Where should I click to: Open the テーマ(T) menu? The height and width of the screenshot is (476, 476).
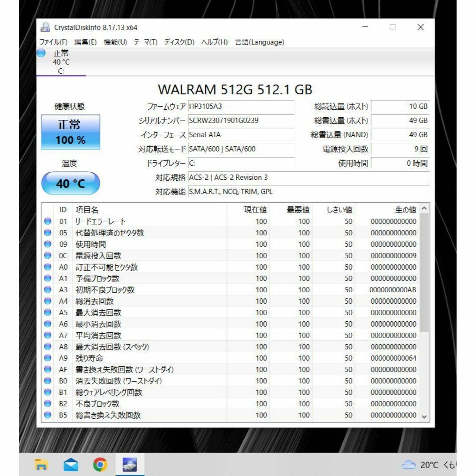pyautogui.click(x=146, y=42)
